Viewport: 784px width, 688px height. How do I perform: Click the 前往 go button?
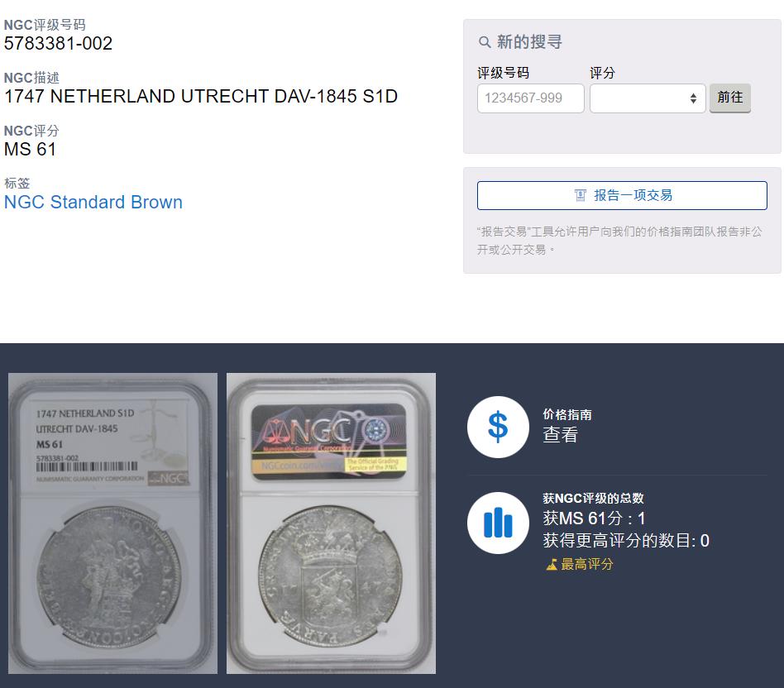point(730,98)
